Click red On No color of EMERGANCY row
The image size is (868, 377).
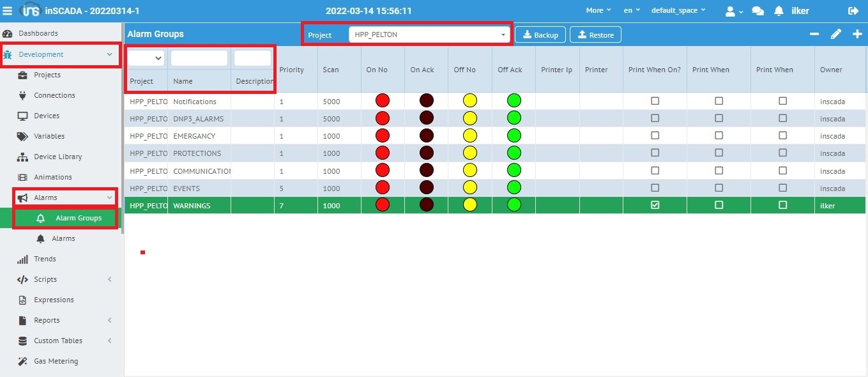point(383,135)
